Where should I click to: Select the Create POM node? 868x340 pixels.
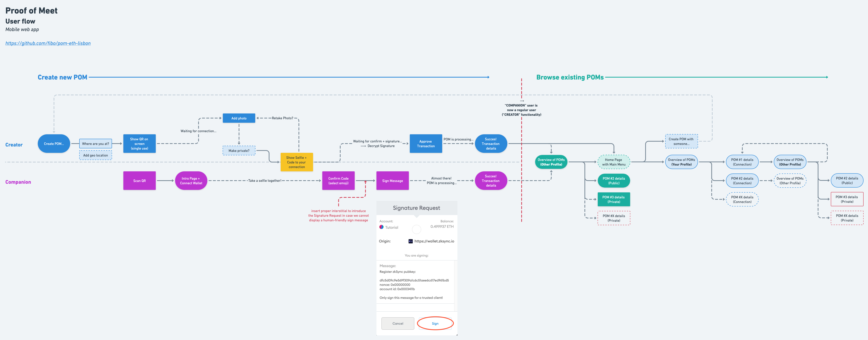coord(54,143)
